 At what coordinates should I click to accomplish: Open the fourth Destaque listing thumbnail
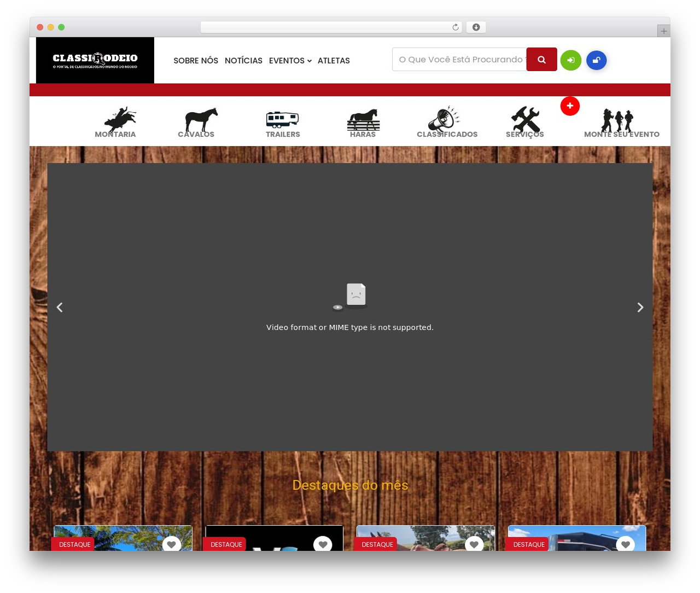pyautogui.click(x=577, y=538)
